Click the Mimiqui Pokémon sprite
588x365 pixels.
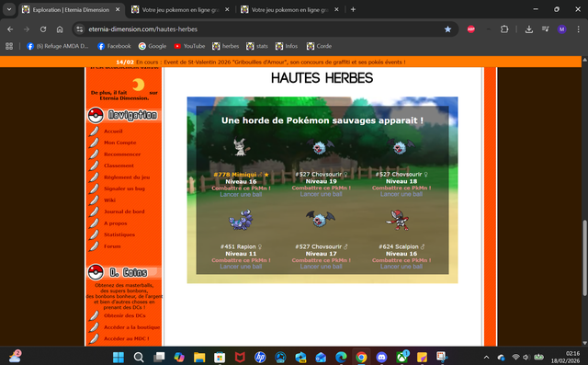(x=240, y=147)
